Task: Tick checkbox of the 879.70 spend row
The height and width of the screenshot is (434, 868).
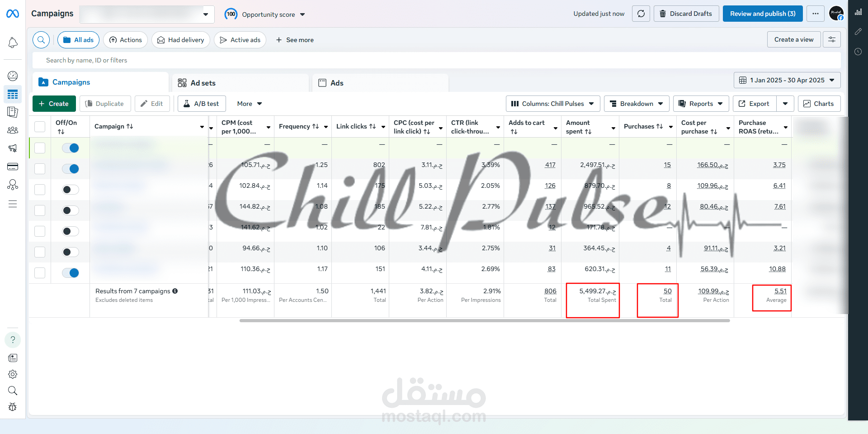Action: tap(40, 190)
